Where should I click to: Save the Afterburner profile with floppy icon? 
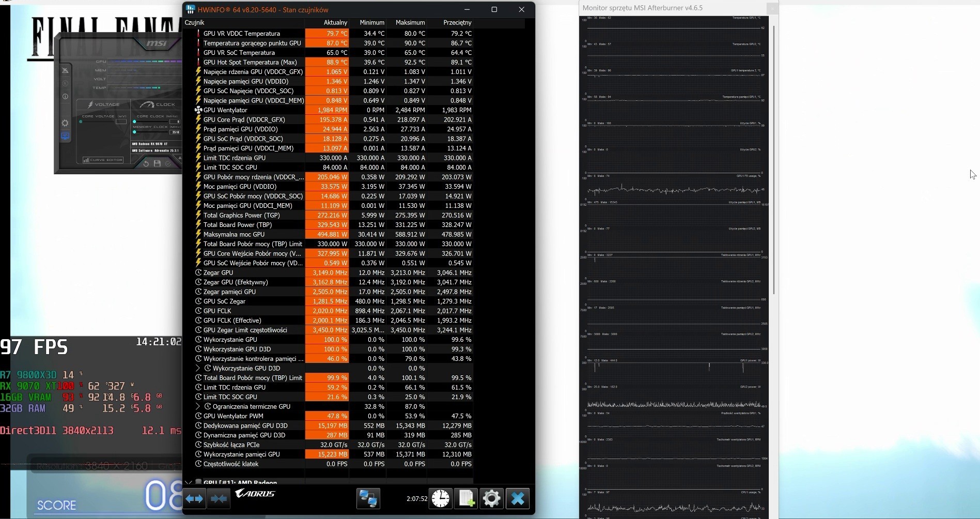coord(157,164)
